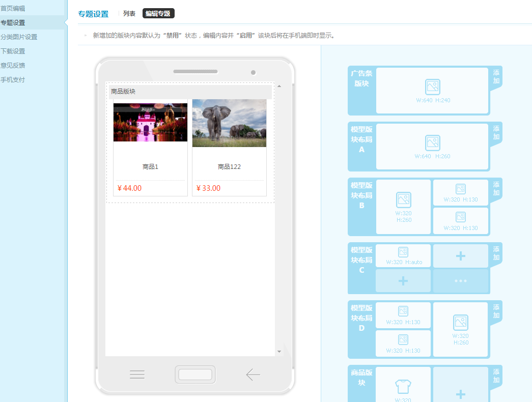The height and width of the screenshot is (402, 532).
Task: Click the 模型版块布局 B label
Action: click(361, 195)
